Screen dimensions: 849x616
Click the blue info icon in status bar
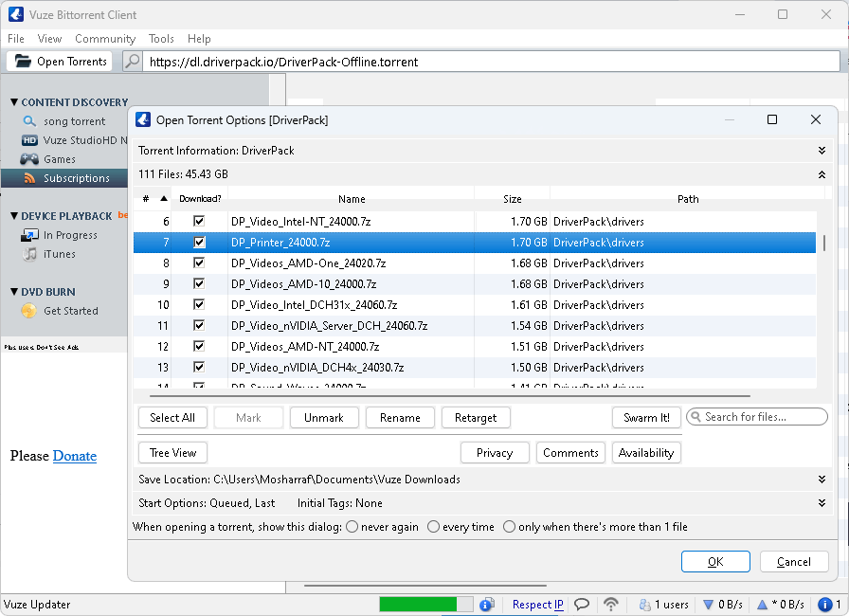(824, 604)
